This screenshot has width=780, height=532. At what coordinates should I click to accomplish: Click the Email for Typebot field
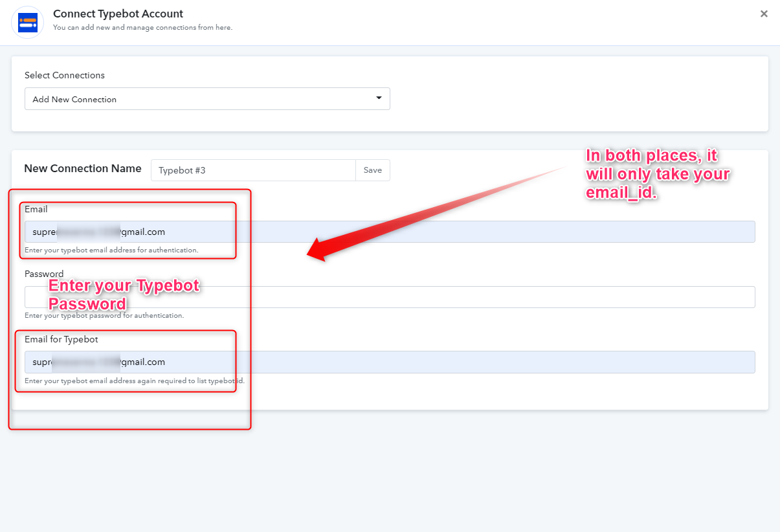[390, 362]
